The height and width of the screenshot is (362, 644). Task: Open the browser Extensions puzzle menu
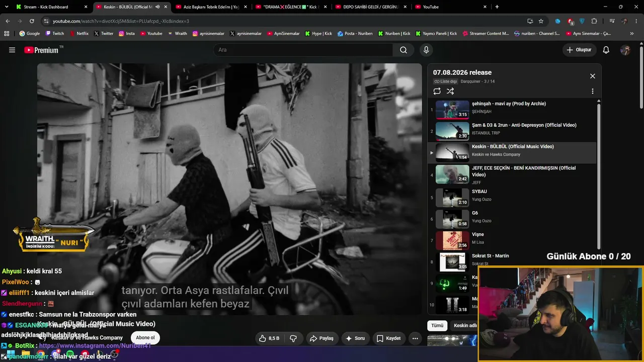pos(594,21)
